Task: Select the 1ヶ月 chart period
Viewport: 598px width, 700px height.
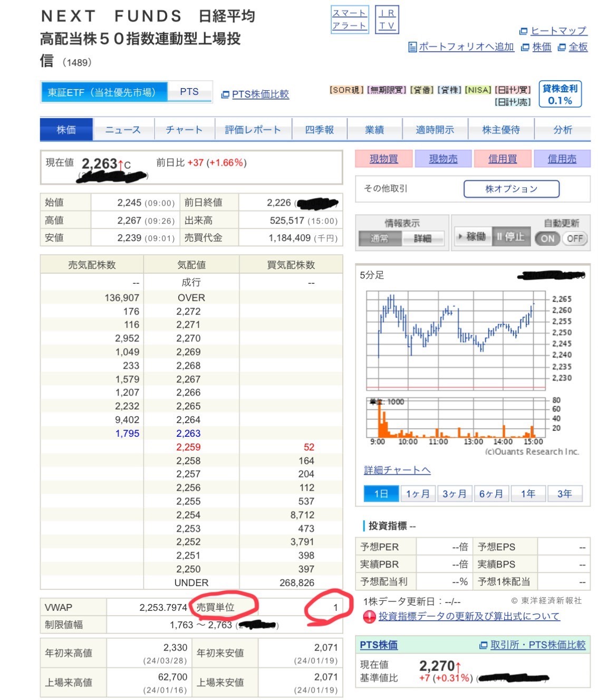Action: 418,494
